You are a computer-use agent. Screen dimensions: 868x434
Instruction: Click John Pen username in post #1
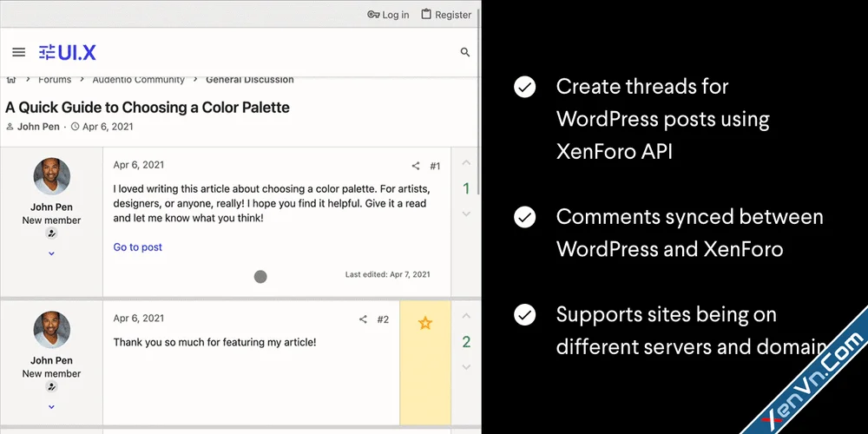click(x=51, y=207)
